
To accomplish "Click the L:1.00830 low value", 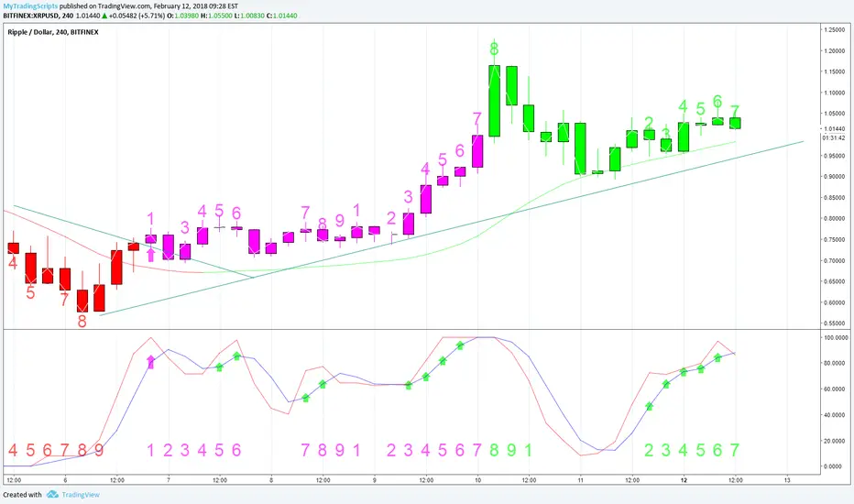I will 249,16.
